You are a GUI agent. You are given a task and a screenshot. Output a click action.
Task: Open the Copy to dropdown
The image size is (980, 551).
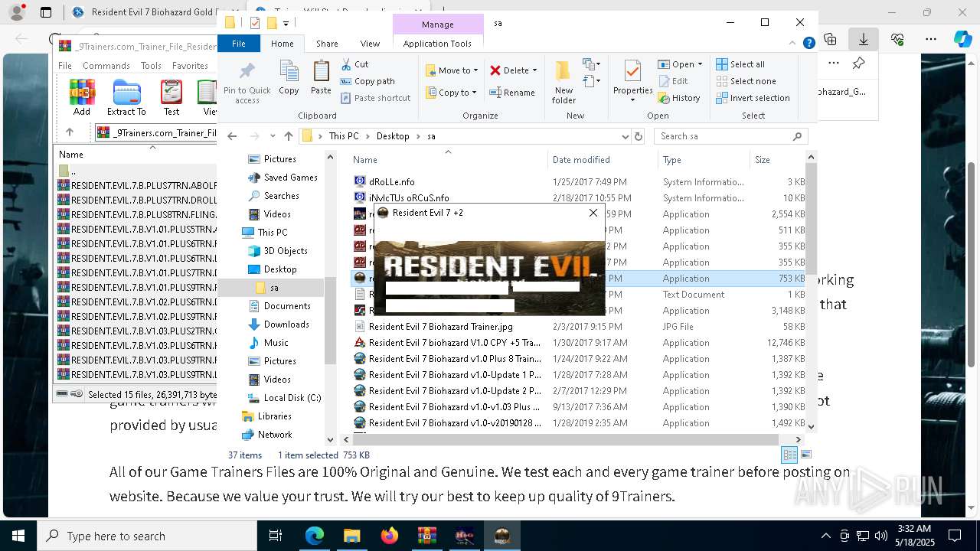coord(452,93)
